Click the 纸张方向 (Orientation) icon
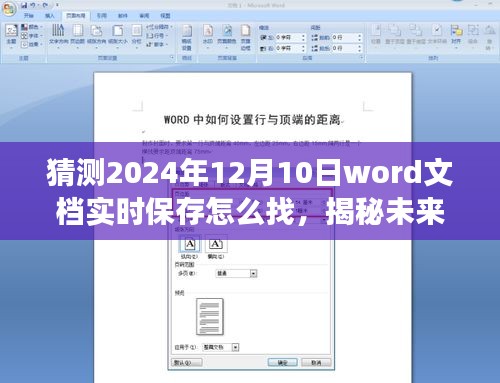This screenshot has height=383, width=500. tap(97, 30)
